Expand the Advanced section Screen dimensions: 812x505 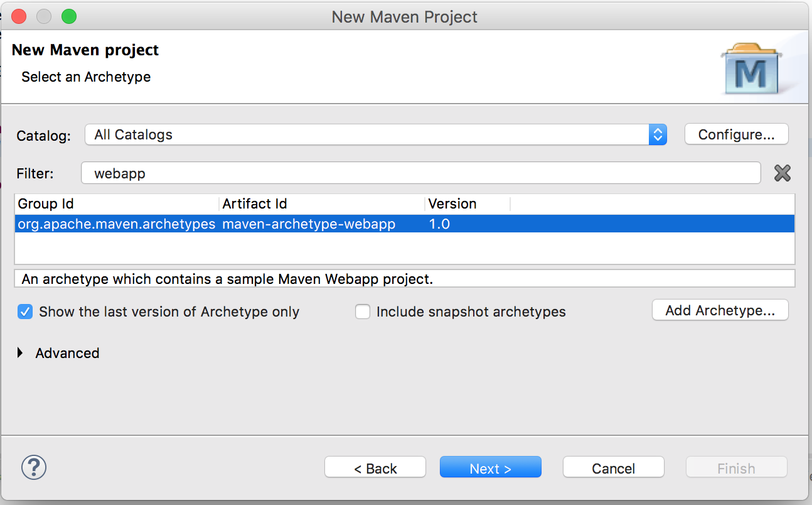tap(21, 353)
